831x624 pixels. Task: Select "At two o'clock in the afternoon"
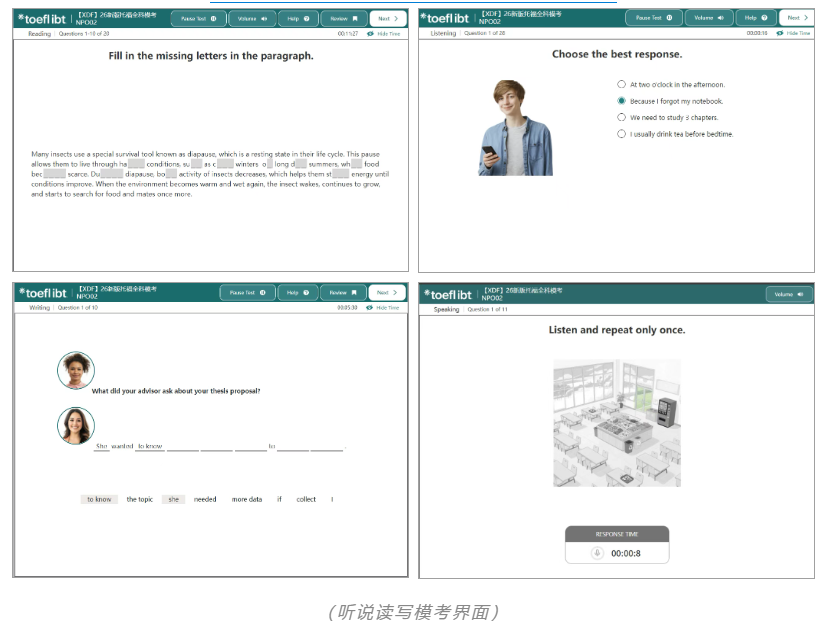(622, 85)
